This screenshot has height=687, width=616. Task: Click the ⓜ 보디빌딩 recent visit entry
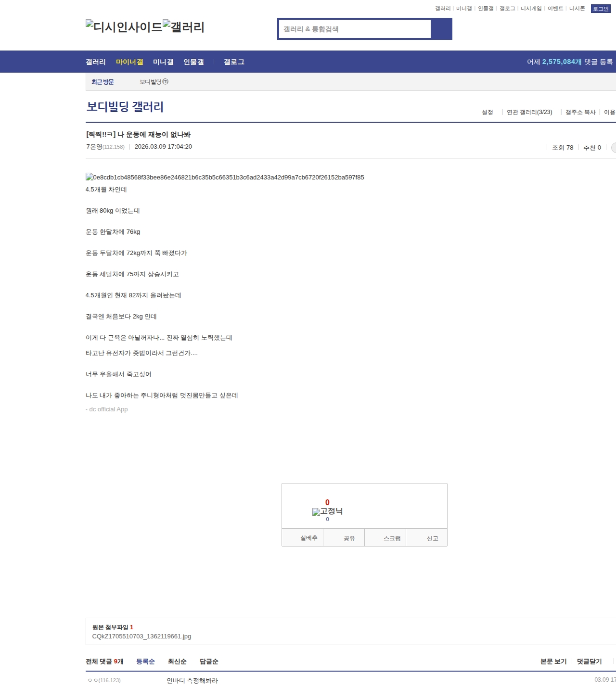pos(154,82)
